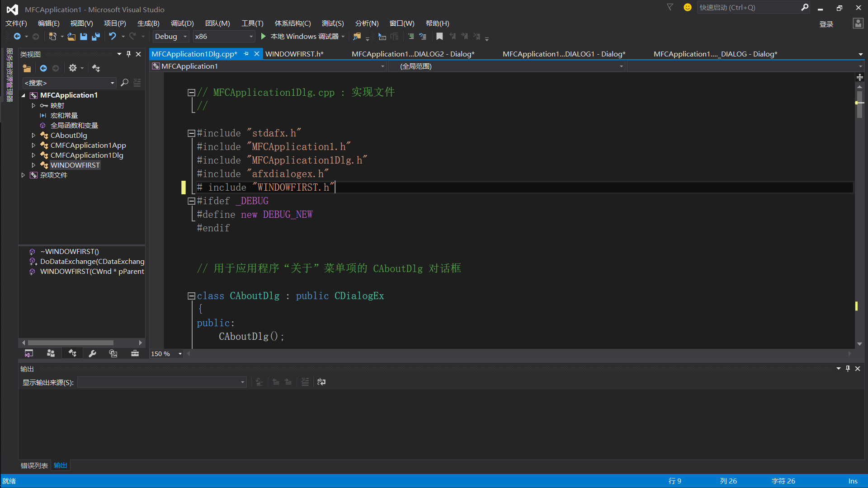The width and height of the screenshot is (868, 488).
Task: Click the Undo arrow icon
Action: [112, 37]
